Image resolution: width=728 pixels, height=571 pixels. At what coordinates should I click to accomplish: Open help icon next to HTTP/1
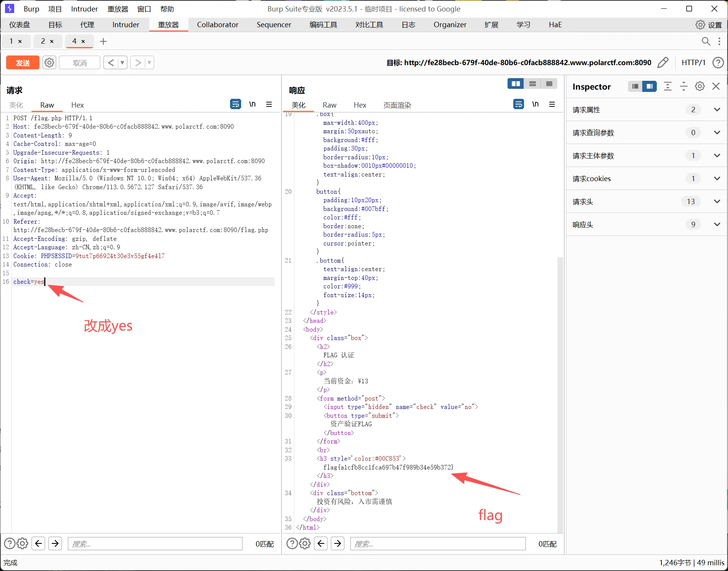[x=718, y=62]
